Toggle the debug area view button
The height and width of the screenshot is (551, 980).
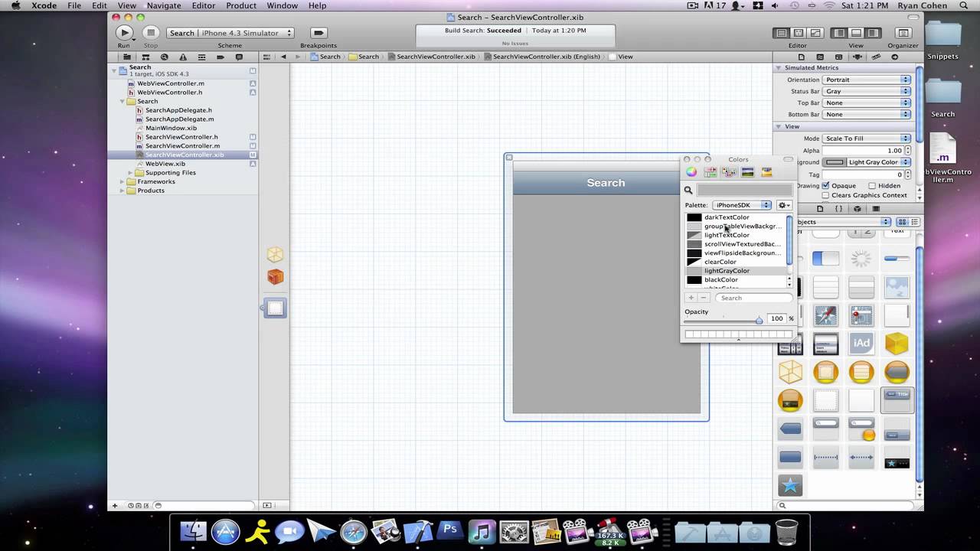[x=856, y=33]
